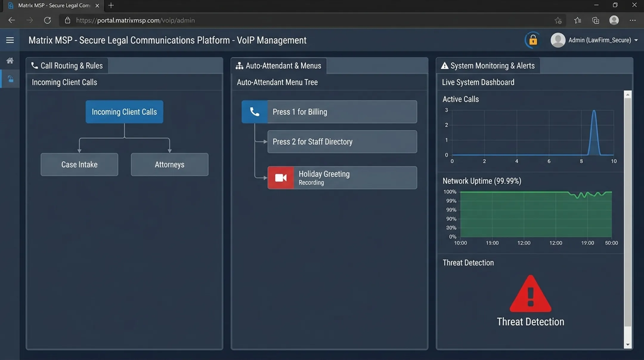Click the Network Uptime (99.99%) heading
The height and width of the screenshot is (360, 644).
pos(482,181)
